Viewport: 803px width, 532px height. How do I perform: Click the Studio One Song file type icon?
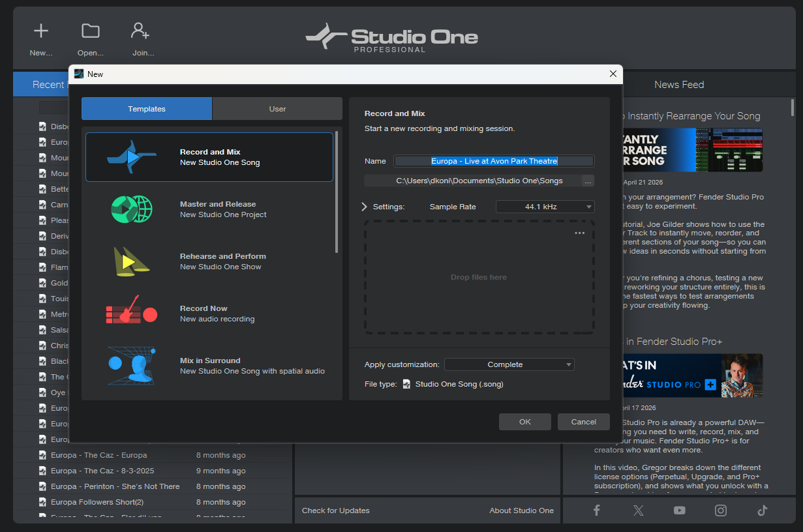click(x=407, y=384)
